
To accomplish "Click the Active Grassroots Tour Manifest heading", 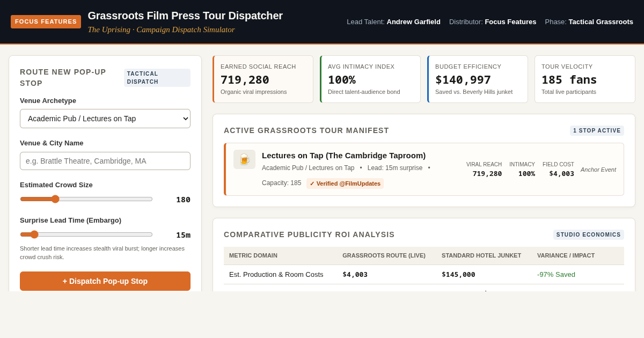I will 306,130.
